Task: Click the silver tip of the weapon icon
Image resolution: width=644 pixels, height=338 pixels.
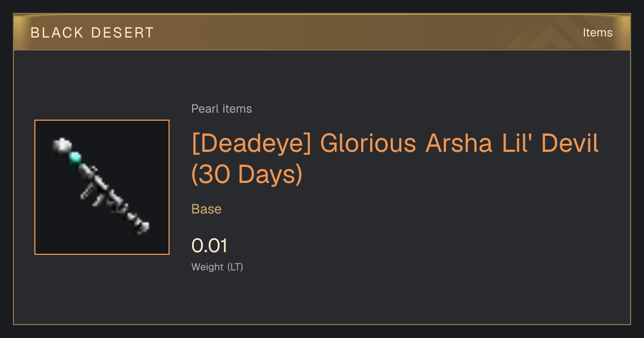Action: [x=62, y=145]
